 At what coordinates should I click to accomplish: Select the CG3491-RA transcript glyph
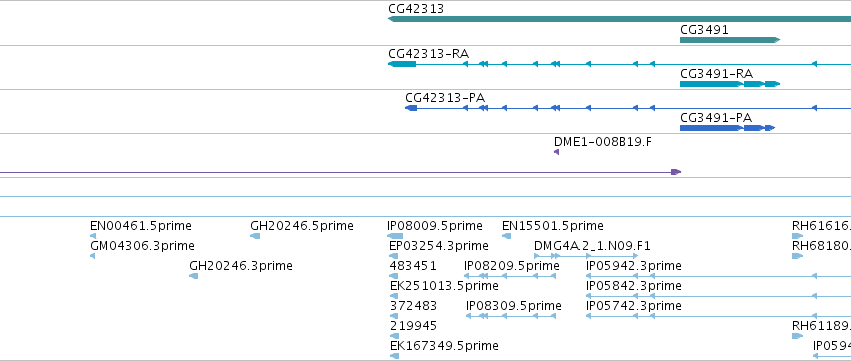click(x=730, y=84)
